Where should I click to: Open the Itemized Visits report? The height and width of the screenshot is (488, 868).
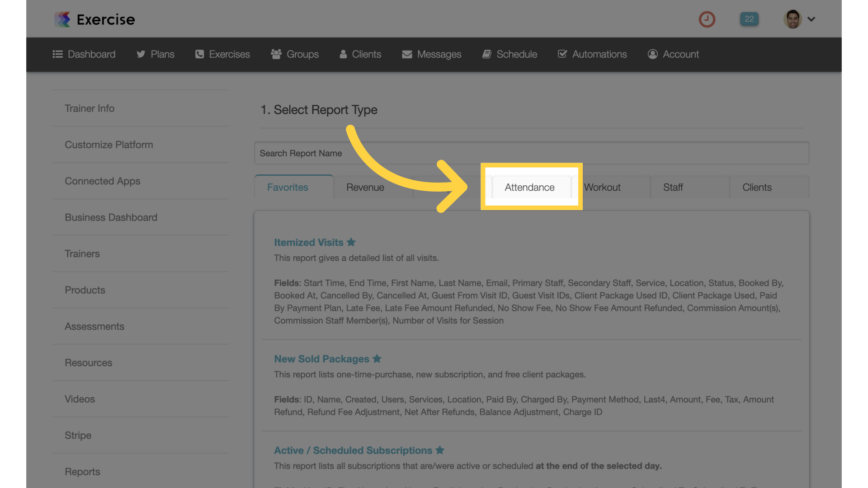309,243
